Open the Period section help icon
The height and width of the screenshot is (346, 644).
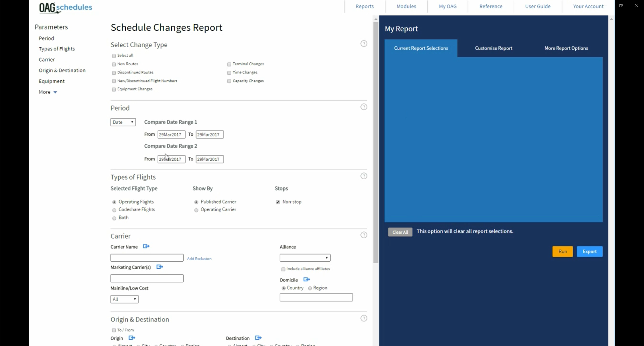click(x=364, y=107)
